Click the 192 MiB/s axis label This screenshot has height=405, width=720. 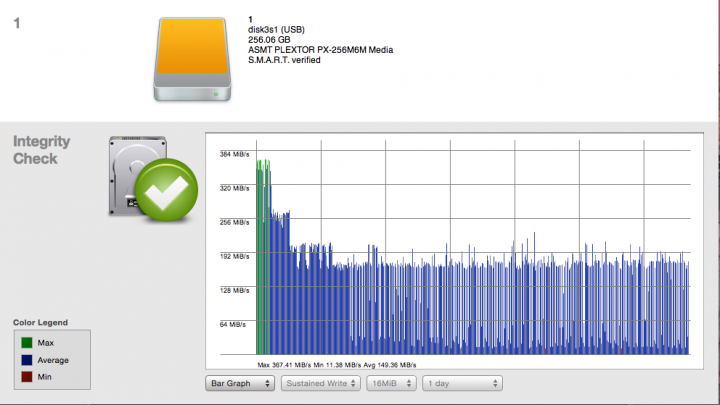[x=234, y=256]
